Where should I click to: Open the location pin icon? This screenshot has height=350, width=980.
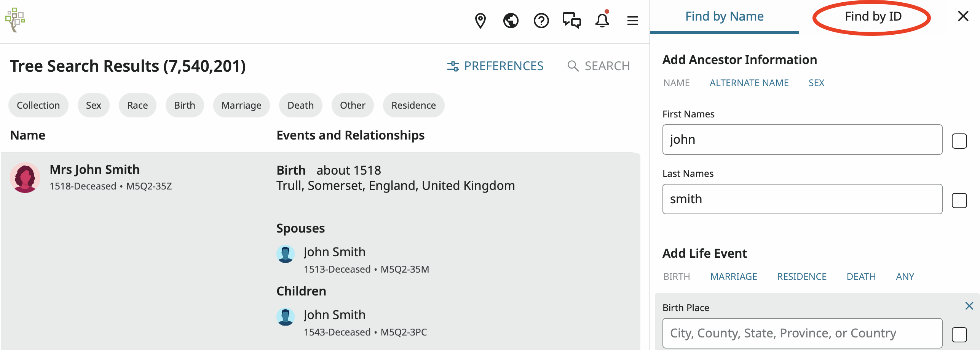(x=480, y=21)
